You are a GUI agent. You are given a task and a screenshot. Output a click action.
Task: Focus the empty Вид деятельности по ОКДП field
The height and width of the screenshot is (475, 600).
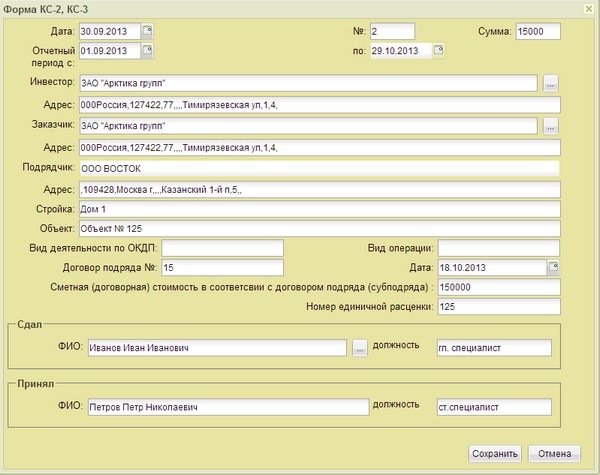pyautogui.click(x=222, y=248)
